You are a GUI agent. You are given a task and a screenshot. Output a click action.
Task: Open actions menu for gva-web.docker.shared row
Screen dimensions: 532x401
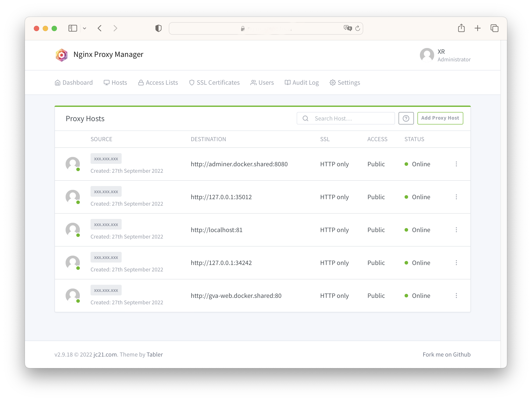pyautogui.click(x=456, y=296)
